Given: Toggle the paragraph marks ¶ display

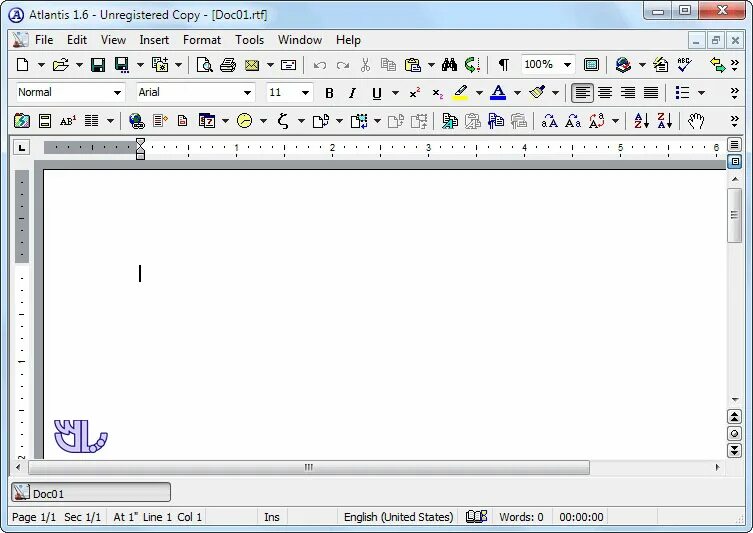Looking at the screenshot, I should [x=503, y=64].
